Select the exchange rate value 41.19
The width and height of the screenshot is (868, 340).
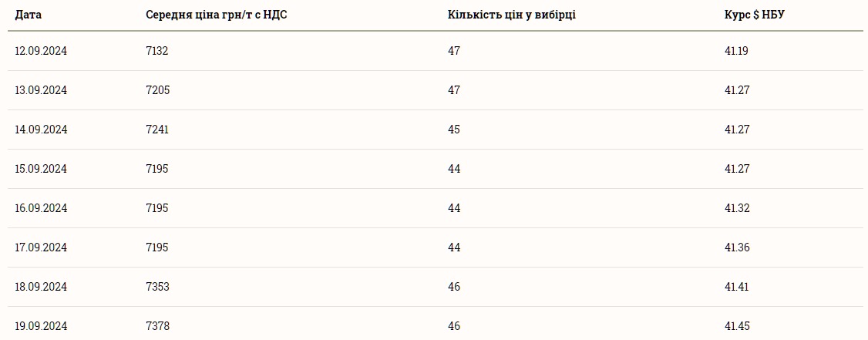pos(736,51)
